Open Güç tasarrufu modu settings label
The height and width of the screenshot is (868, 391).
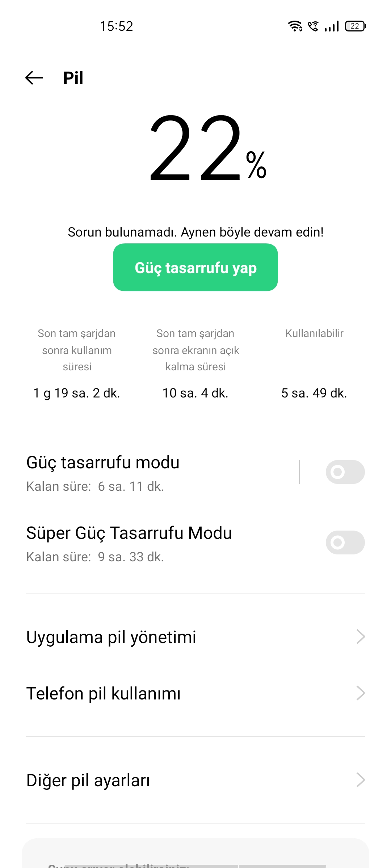coord(103,463)
